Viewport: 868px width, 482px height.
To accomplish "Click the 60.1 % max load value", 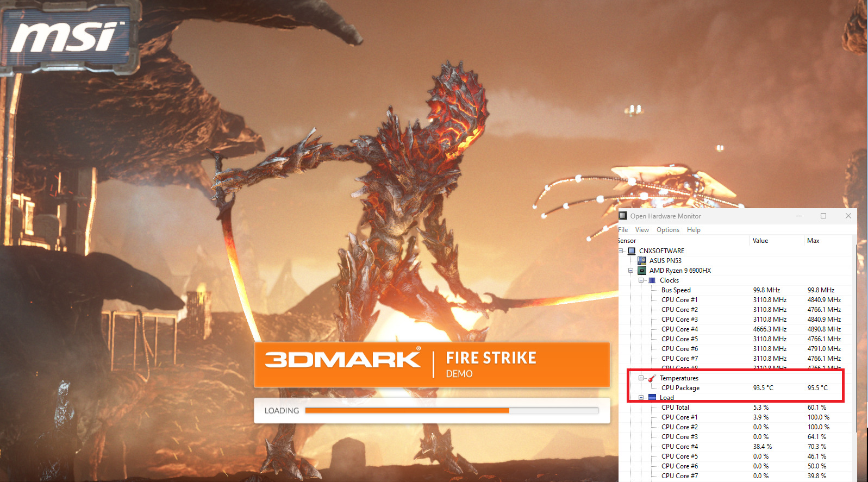I will [817, 408].
